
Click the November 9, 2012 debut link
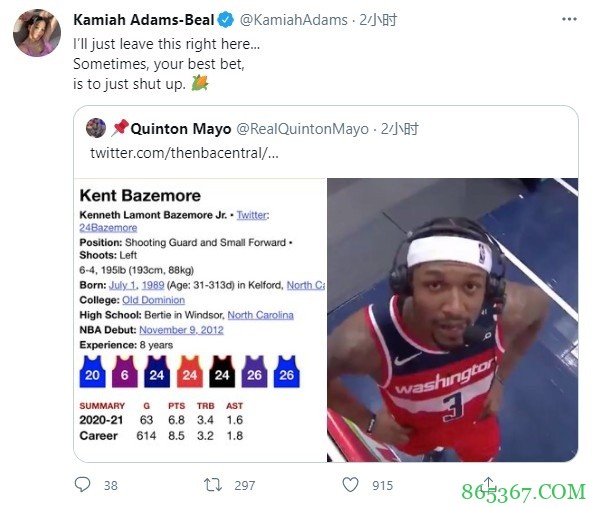tap(181, 330)
